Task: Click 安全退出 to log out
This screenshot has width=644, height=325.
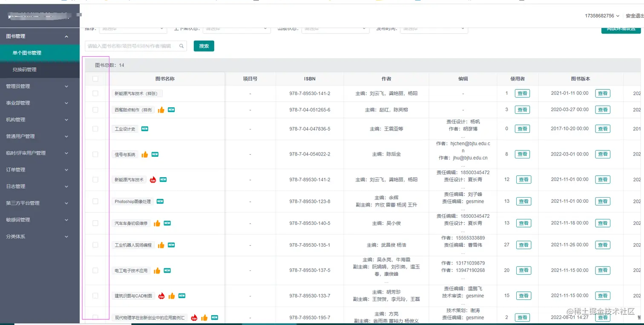Action: tap(634, 16)
